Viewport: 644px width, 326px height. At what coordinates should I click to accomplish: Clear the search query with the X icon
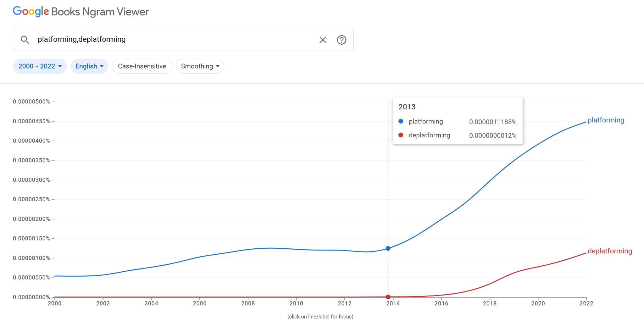pos(323,40)
